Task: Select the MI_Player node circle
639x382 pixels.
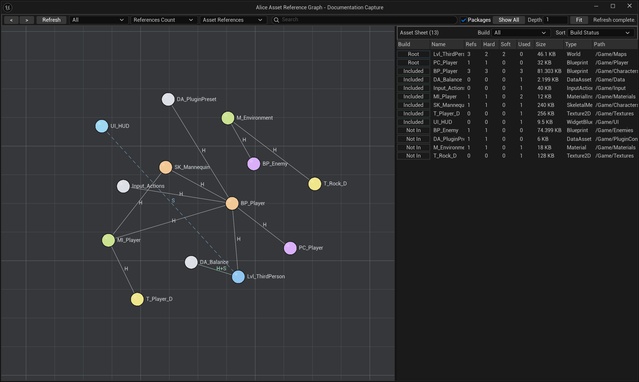Action: (x=108, y=240)
